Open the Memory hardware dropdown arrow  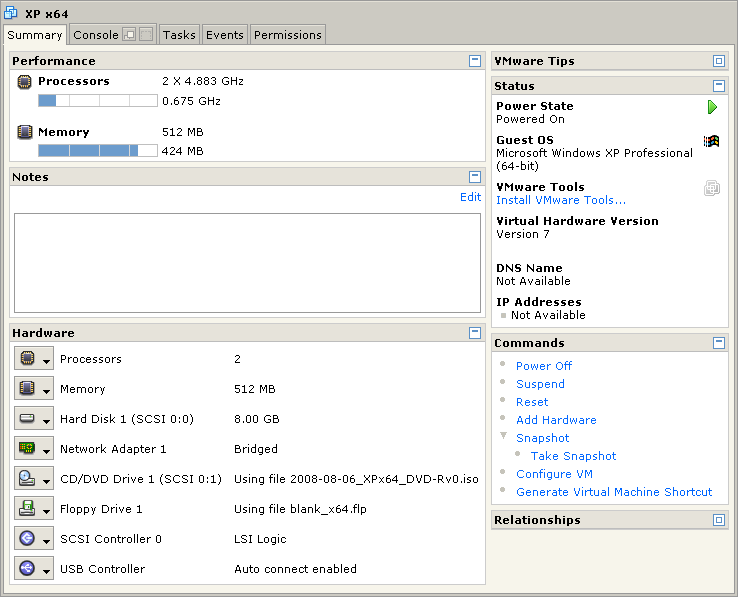46,391
